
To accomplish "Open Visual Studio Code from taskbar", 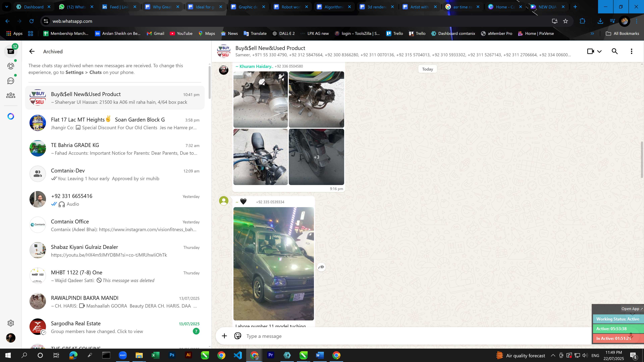I will 238,355.
